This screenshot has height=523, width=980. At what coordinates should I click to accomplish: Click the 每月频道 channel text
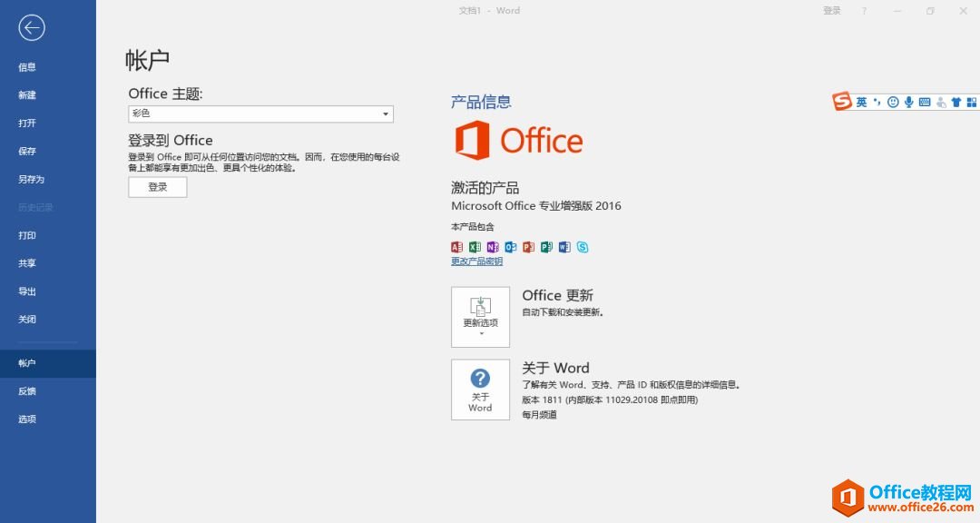tap(539, 415)
